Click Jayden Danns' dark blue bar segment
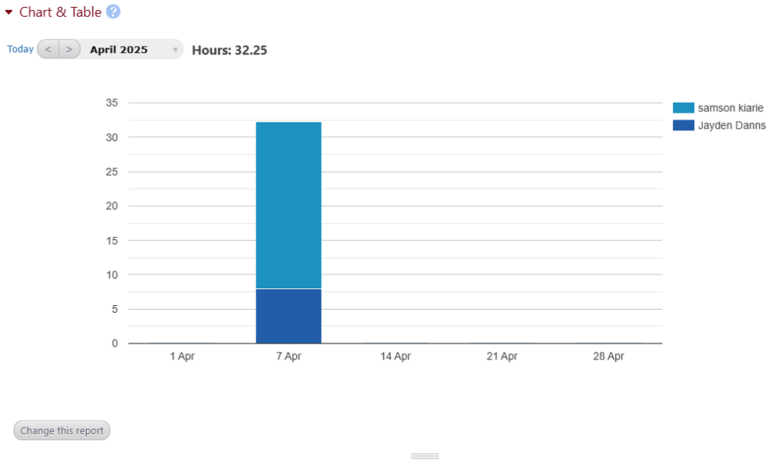 (288, 316)
